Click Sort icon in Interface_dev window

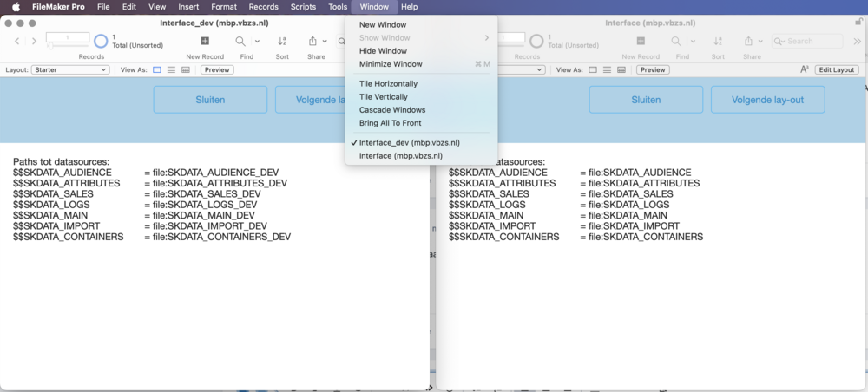(x=282, y=41)
